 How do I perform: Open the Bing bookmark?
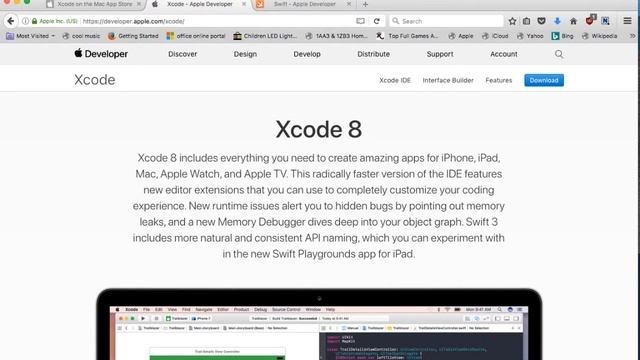click(x=562, y=36)
